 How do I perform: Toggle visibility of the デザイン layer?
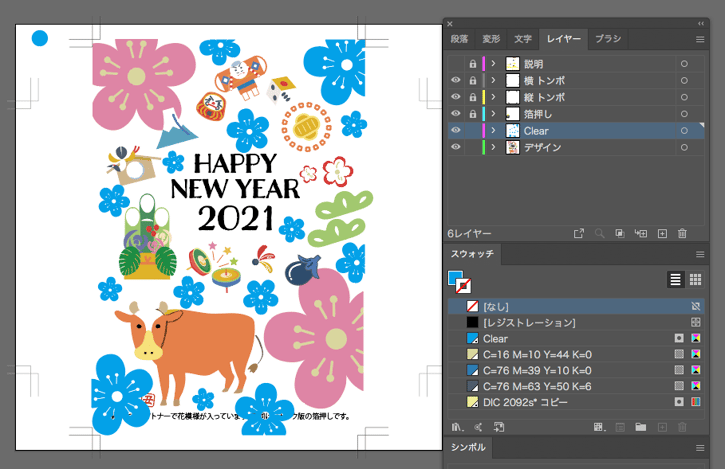click(x=455, y=148)
